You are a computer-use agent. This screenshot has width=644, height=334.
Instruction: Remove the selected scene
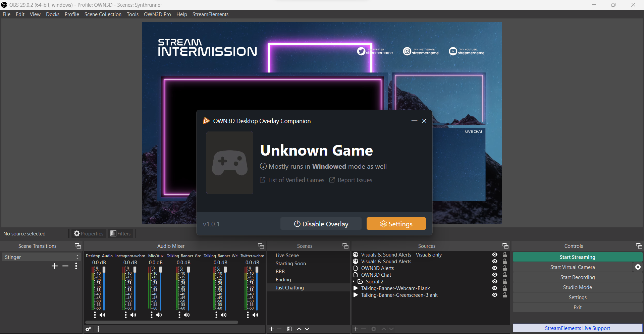point(279,329)
